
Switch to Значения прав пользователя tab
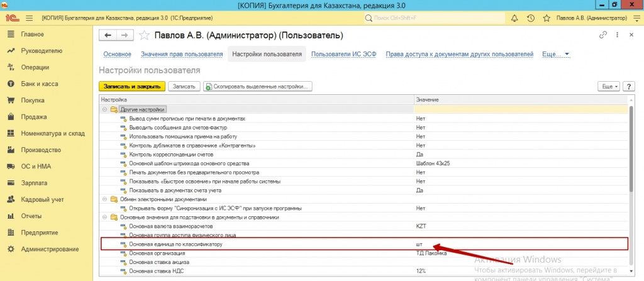point(182,54)
